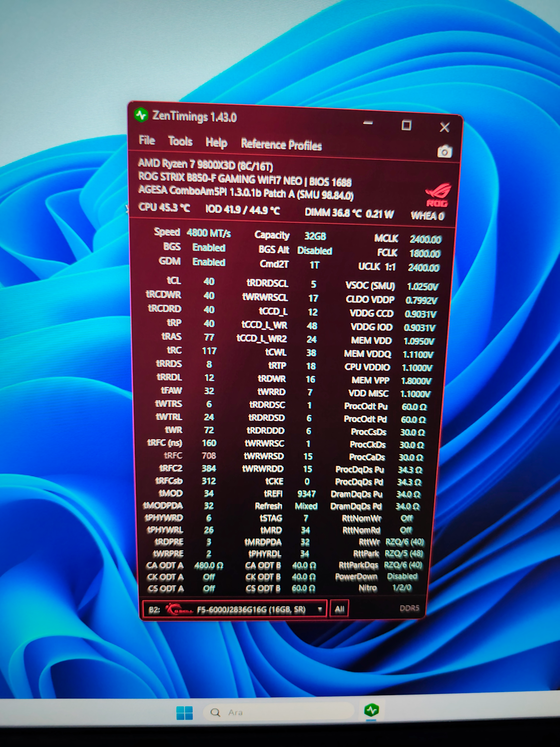Select the MCLK value '2400.00'

[x=426, y=239]
